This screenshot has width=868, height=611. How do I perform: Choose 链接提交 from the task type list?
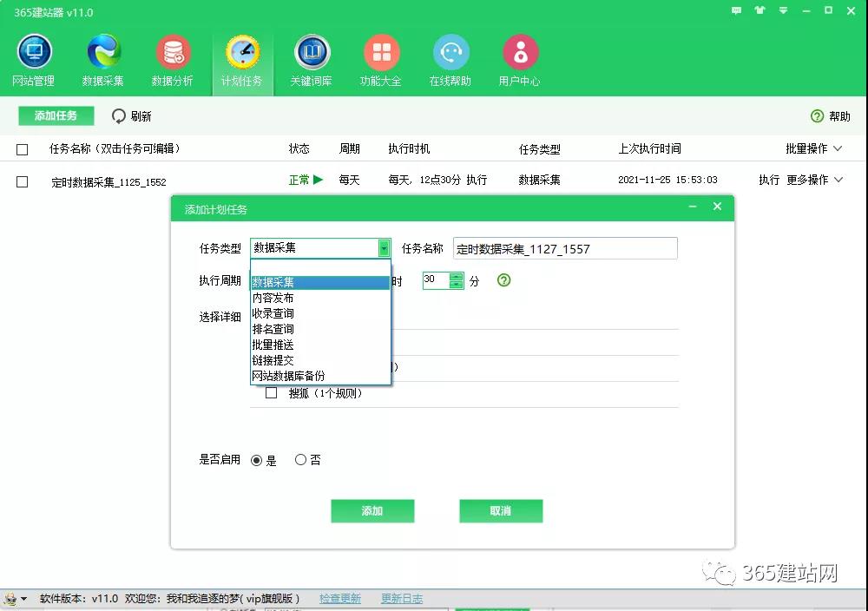pyautogui.click(x=320, y=359)
